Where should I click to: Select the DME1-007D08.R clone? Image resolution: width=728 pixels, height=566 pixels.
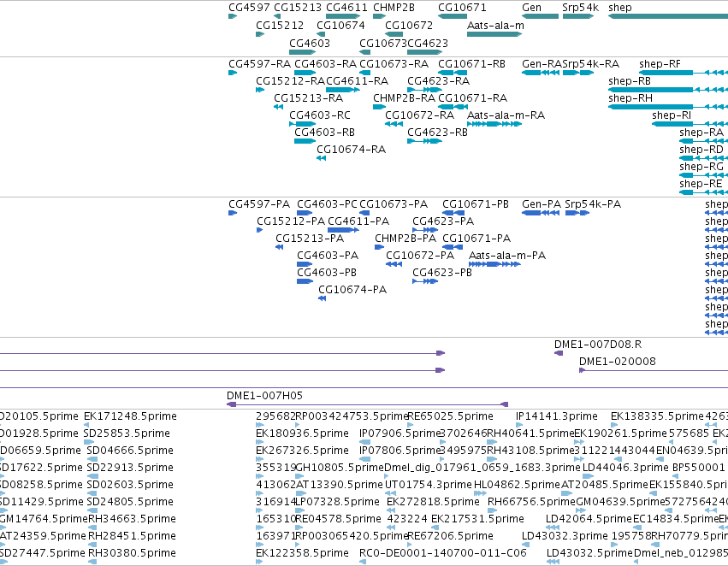click(559, 353)
